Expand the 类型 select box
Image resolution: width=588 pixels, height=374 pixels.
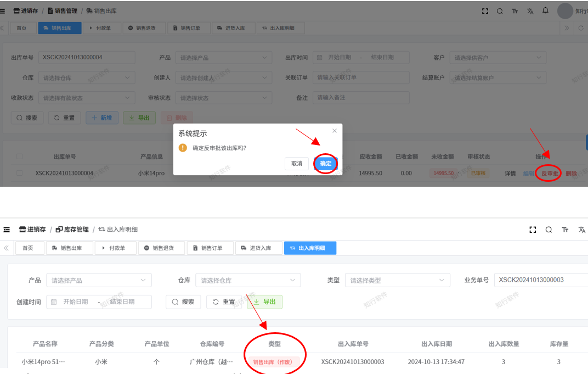click(x=397, y=280)
